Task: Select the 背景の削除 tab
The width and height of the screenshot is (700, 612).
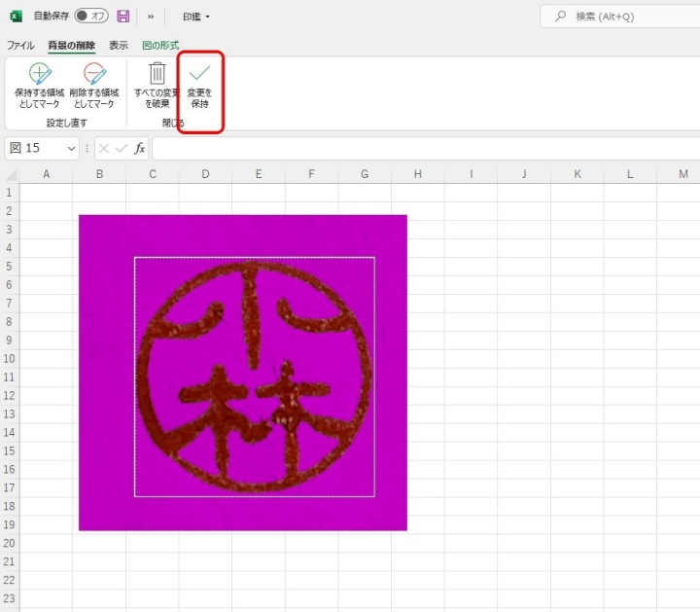Action: tap(71, 45)
